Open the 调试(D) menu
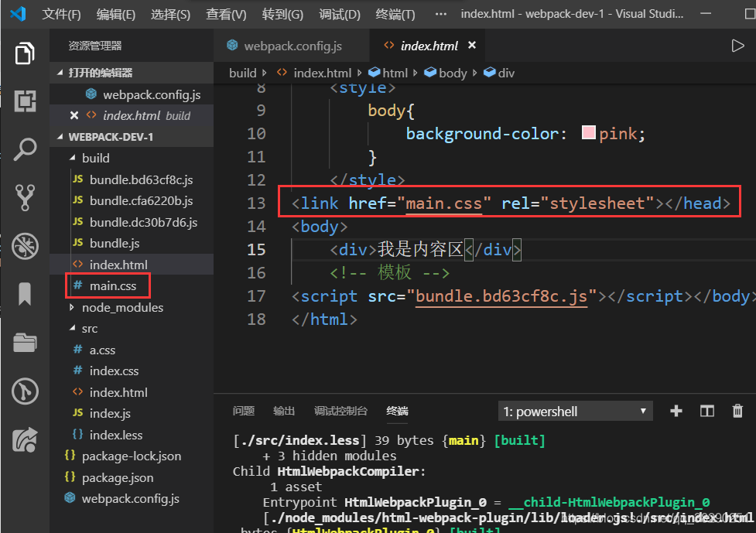 point(340,14)
